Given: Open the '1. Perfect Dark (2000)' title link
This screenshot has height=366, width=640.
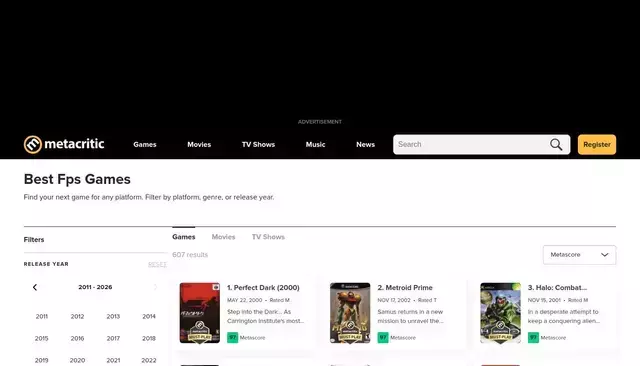Looking at the screenshot, I should coord(263,288).
